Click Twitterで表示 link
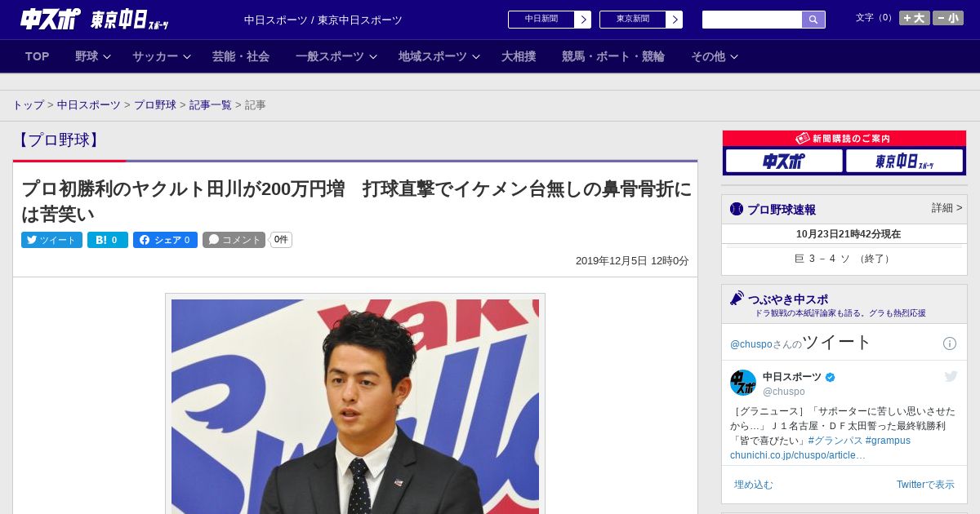This screenshot has height=514, width=980. point(925,485)
